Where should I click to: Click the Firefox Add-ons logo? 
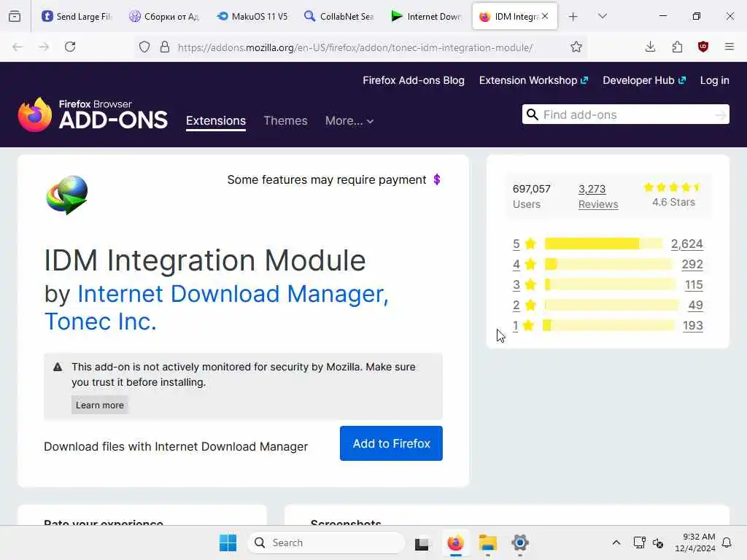pyautogui.click(x=93, y=114)
